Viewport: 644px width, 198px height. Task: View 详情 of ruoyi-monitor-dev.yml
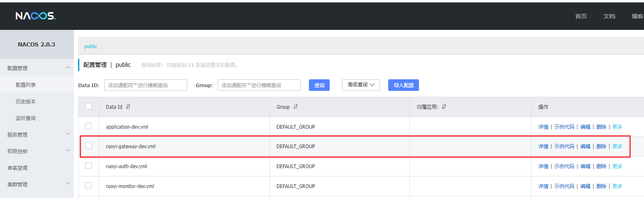point(543,186)
